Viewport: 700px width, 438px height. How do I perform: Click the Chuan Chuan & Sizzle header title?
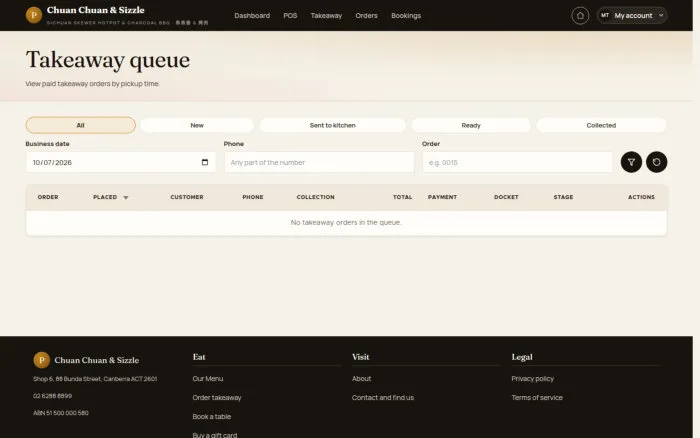tap(96, 10)
